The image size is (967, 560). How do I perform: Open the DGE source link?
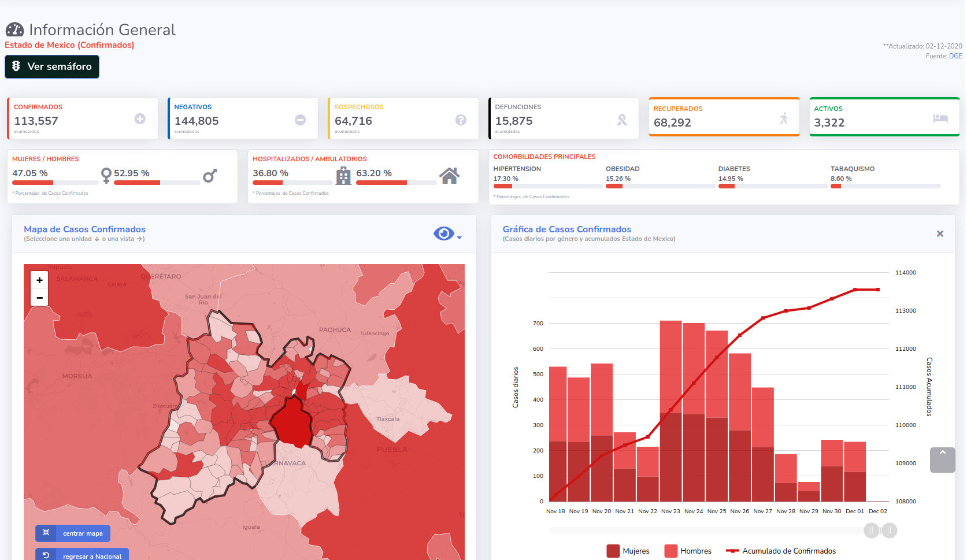(x=955, y=56)
